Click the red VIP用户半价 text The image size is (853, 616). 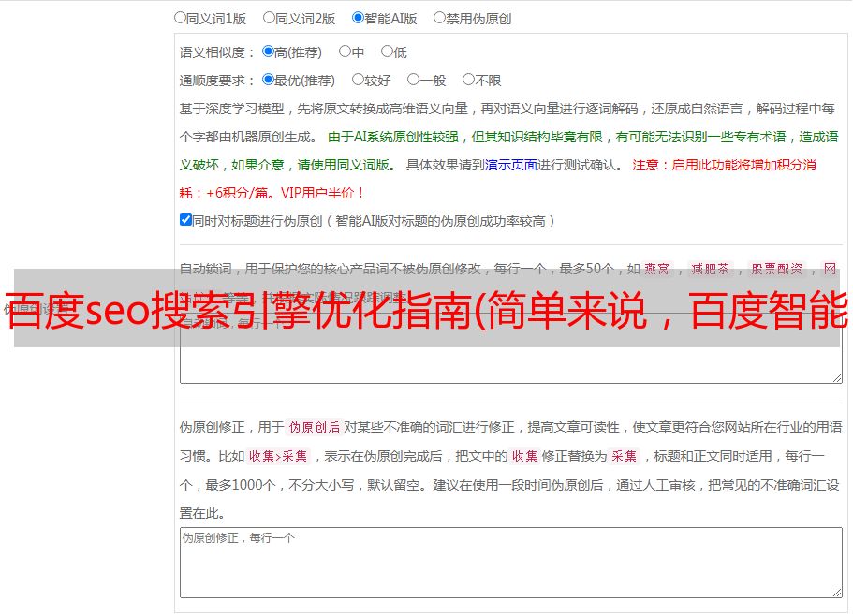[323, 193]
